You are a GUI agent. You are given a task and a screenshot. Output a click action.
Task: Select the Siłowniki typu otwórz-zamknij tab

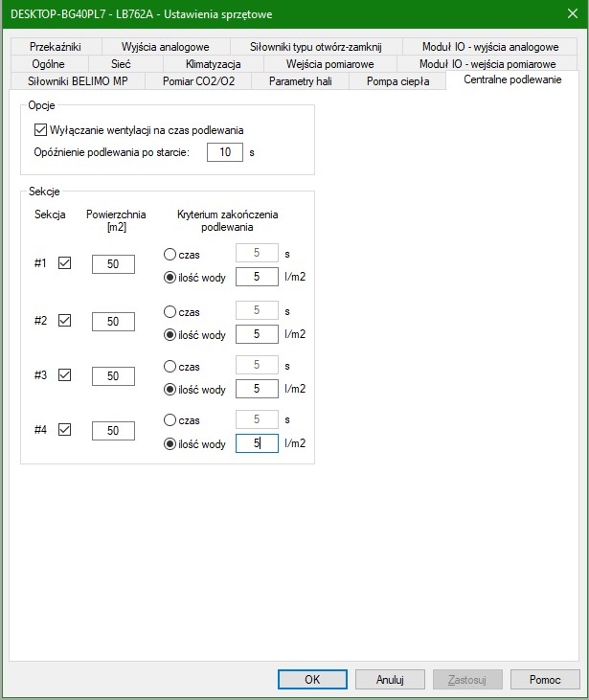point(316,47)
